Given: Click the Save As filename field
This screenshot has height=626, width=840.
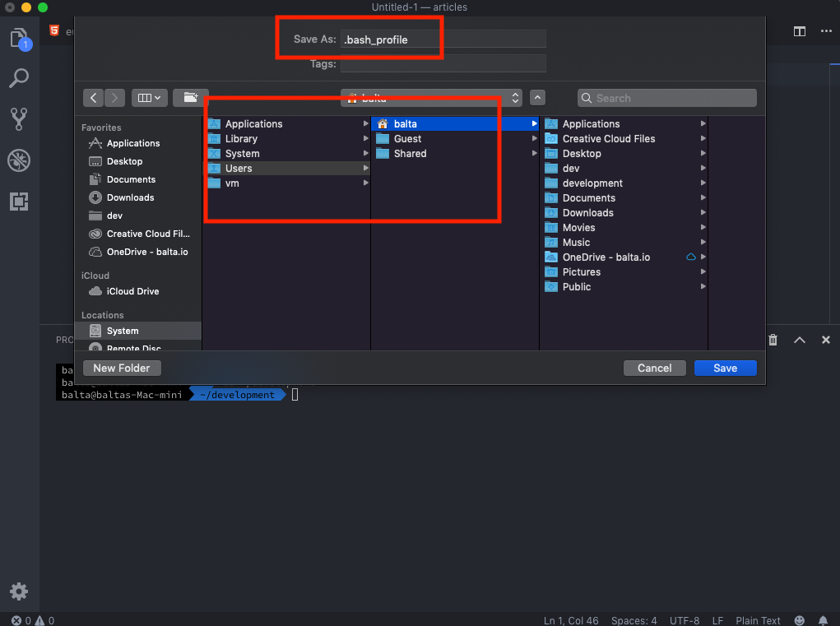Looking at the screenshot, I should (x=443, y=39).
